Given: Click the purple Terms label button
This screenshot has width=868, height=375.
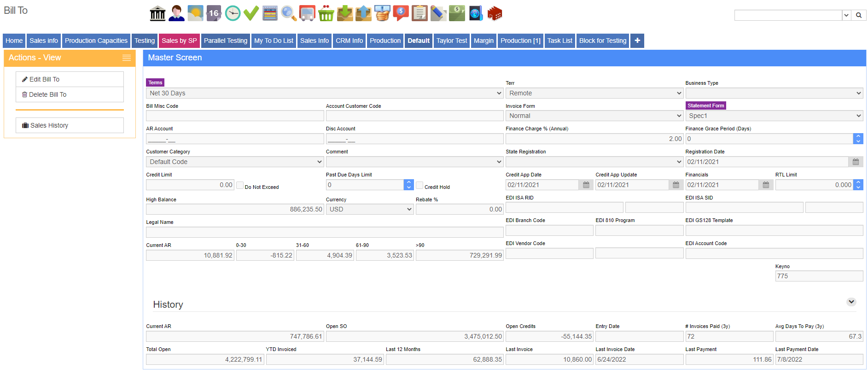Looking at the screenshot, I should pos(155,82).
